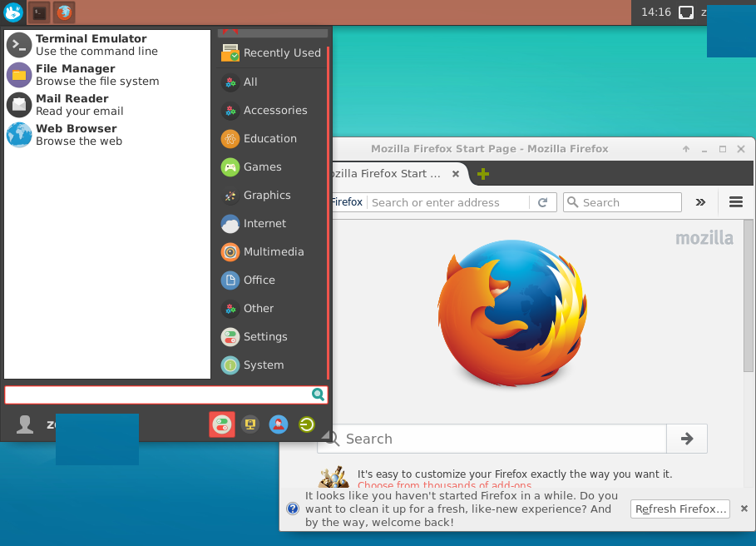The width and height of the screenshot is (756, 546).
Task: Launch the terminal from top panel icon
Action: 39,12
